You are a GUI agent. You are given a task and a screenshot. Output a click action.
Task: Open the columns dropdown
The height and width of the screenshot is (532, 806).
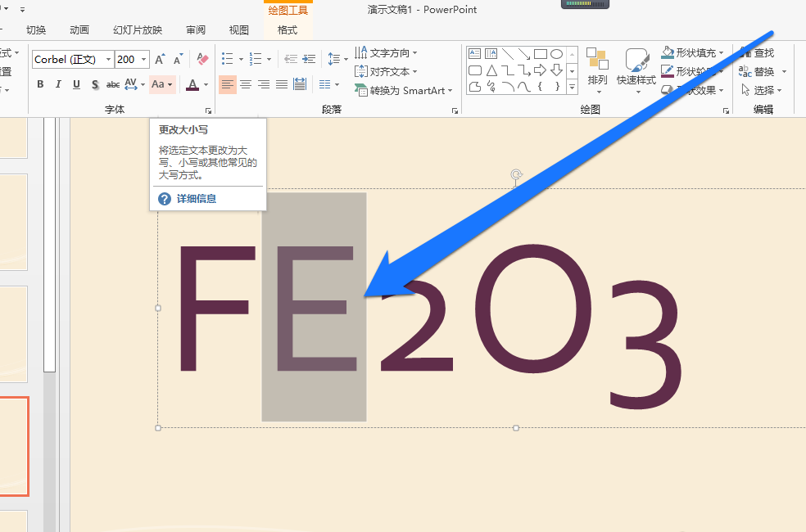[329, 84]
